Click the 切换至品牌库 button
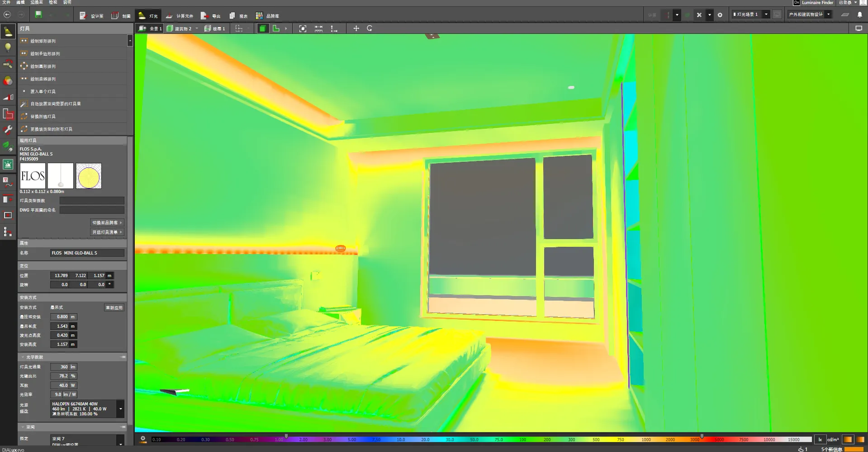This screenshot has width=868, height=452. (x=107, y=223)
